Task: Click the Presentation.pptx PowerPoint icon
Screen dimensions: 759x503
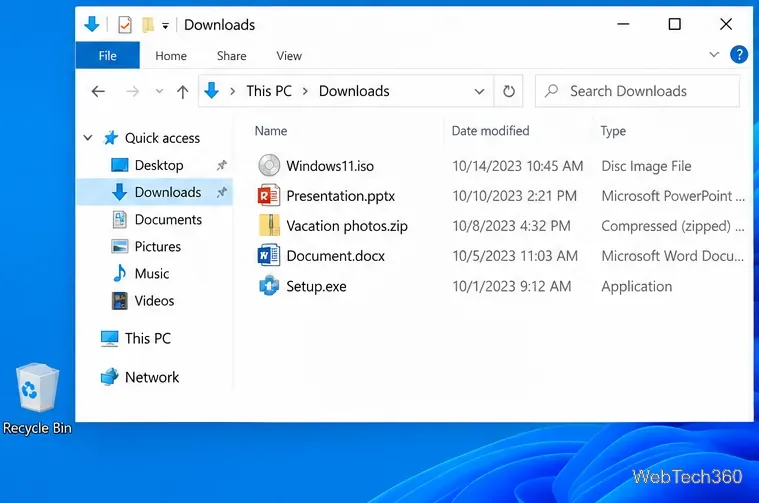Action: [269, 195]
